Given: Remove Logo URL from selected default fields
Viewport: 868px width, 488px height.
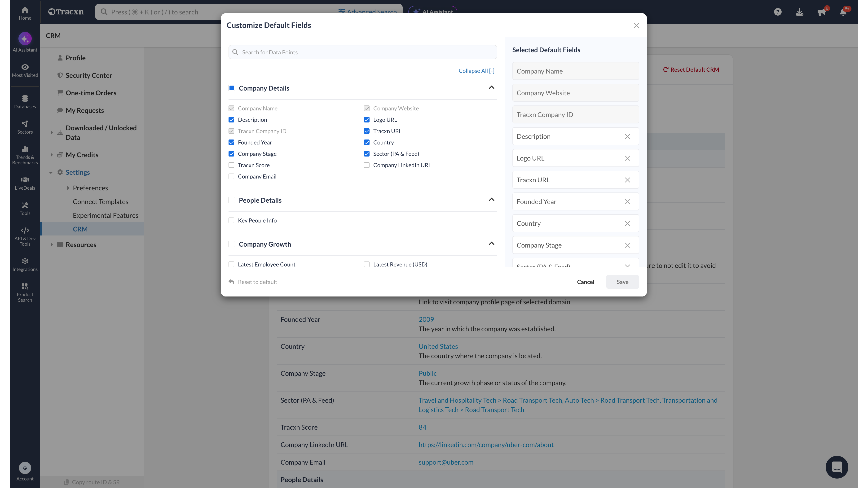Looking at the screenshot, I should tap(627, 158).
